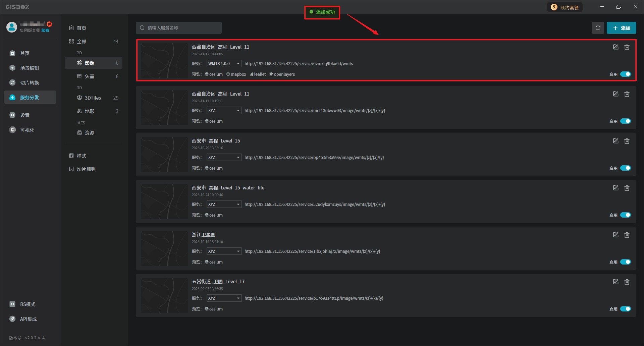Open XYZ dropdown for 五常街道_卫图_Level_17
Image resolution: width=644 pixels, height=346 pixels.
click(224, 298)
